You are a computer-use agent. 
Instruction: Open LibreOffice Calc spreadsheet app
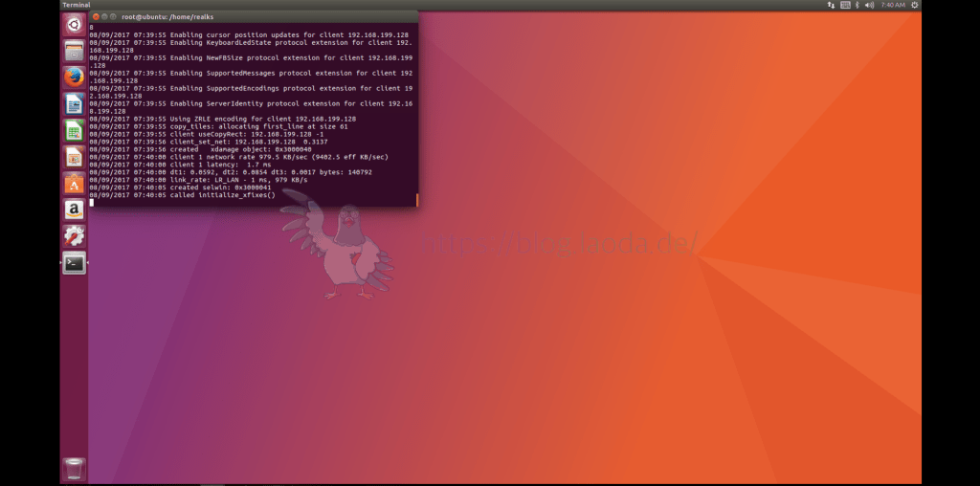tap(74, 130)
